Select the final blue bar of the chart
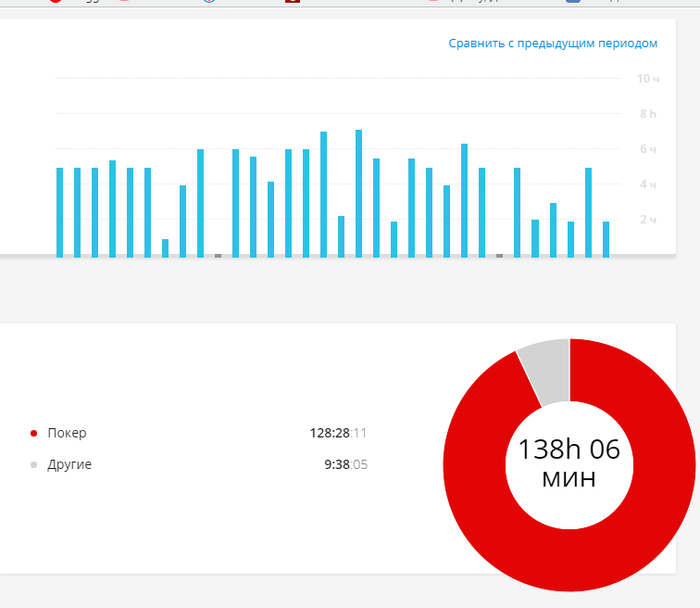Image resolution: width=700 pixels, height=608 pixels. [x=606, y=240]
